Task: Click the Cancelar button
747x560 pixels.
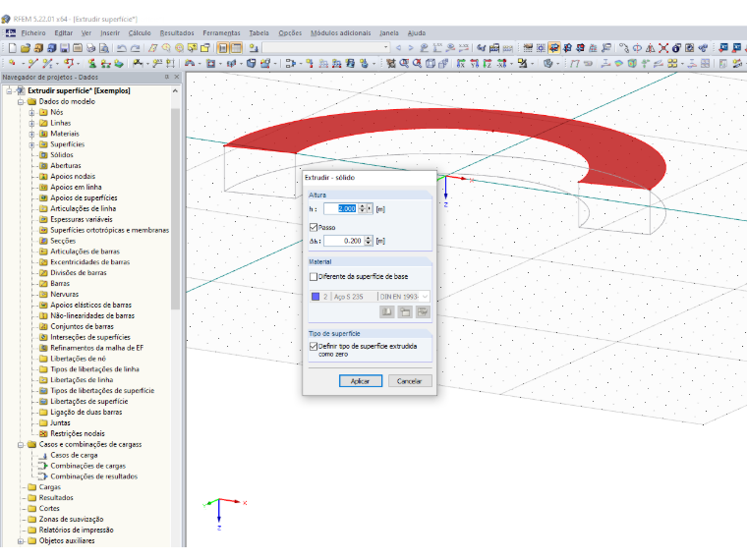Action: (410, 381)
